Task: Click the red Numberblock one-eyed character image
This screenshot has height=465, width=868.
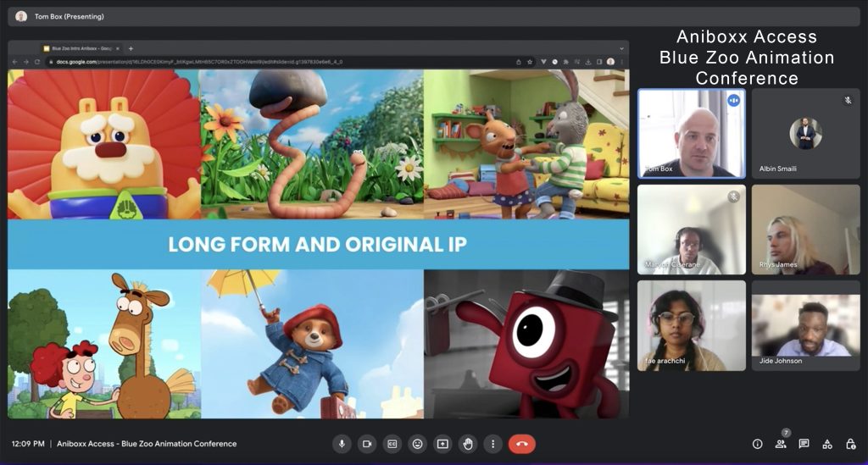Action: [x=526, y=344]
